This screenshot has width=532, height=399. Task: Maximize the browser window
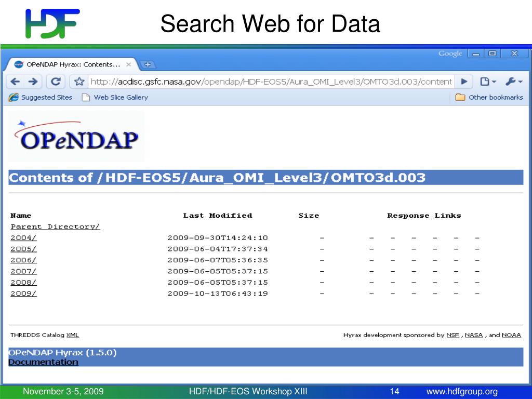pyautogui.click(x=493, y=54)
